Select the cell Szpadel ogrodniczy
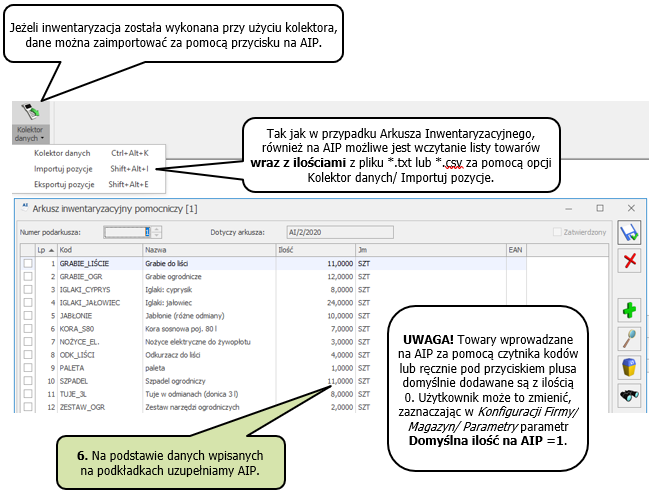 209,381
